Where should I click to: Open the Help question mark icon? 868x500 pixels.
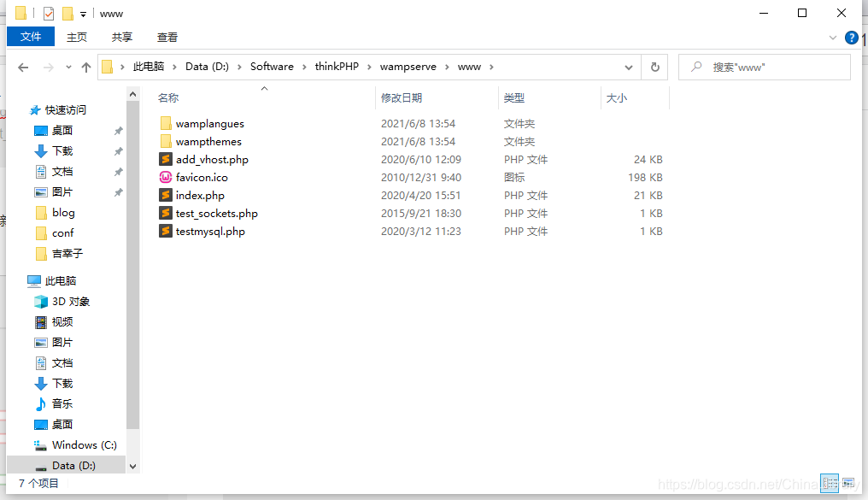[x=852, y=38]
